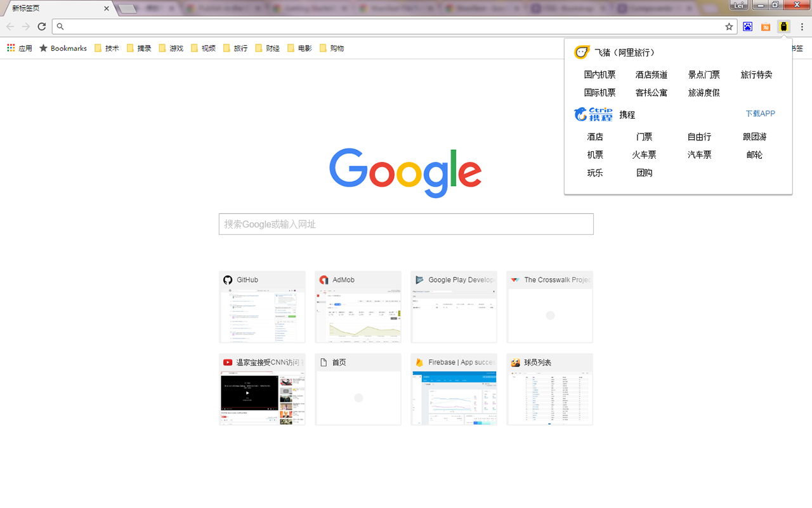
Task: Click 酒店频道 in the popup
Action: (x=652, y=75)
